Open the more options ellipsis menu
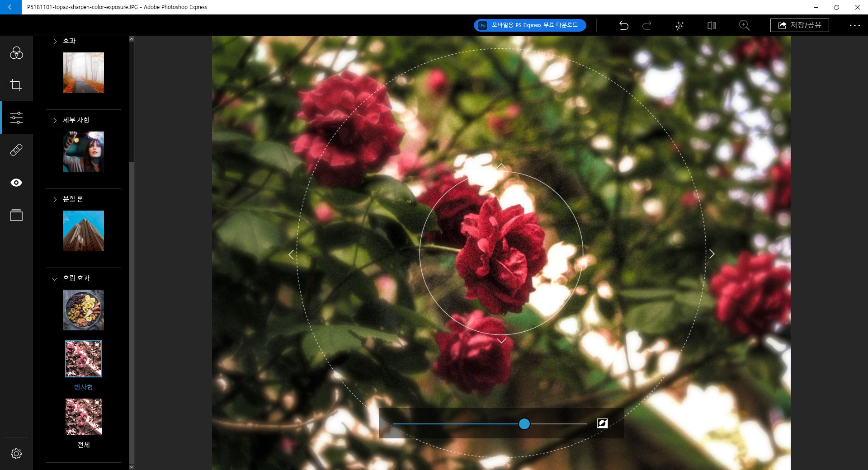Image resolution: width=868 pixels, height=470 pixels. pyautogui.click(x=855, y=26)
